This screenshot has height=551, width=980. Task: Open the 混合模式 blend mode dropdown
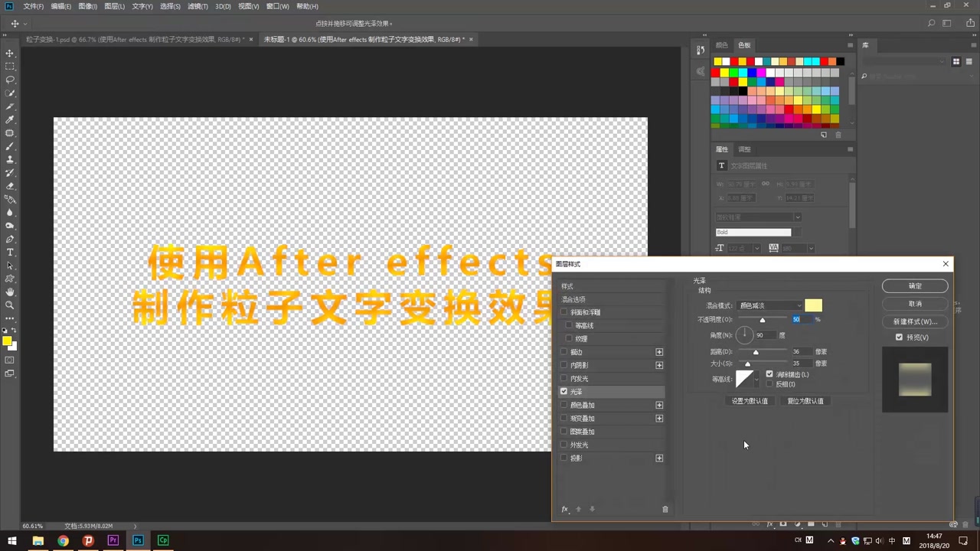(x=769, y=305)
